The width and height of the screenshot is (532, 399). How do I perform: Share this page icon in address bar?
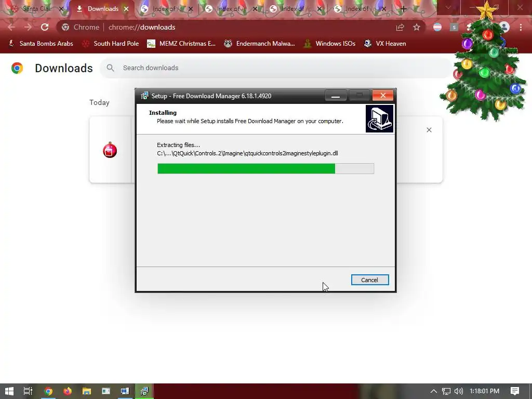pos(400,27)
